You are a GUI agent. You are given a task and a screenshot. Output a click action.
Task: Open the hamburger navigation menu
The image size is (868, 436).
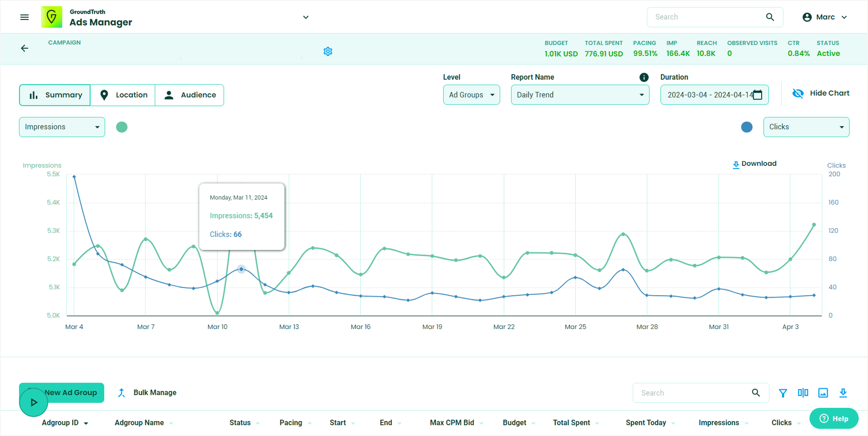(x=24, y=17)
